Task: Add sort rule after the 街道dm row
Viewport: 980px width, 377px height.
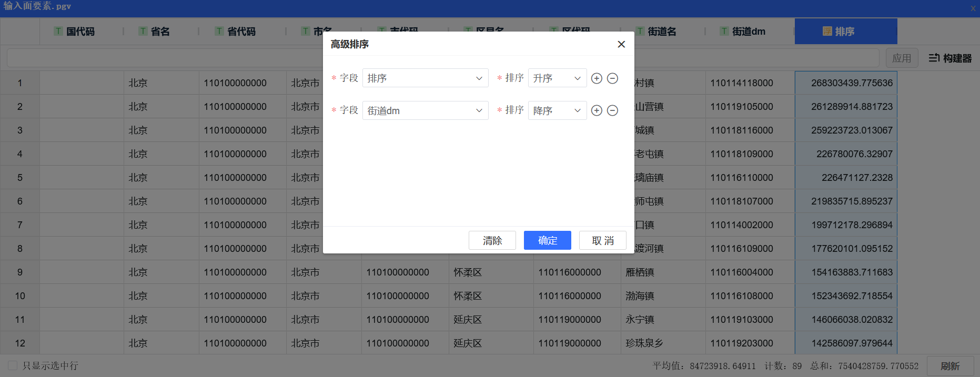Action: tap(597, 110)
